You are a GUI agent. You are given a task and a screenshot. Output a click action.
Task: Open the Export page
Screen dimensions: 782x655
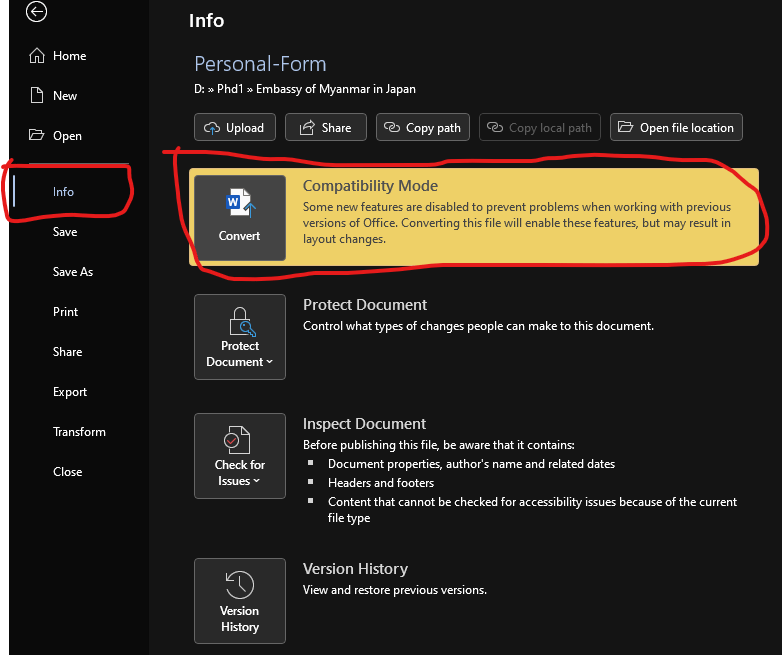coord(70,392)
